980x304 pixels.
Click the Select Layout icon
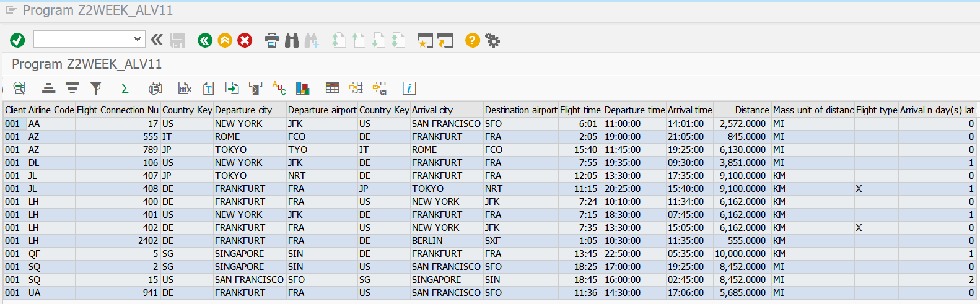(356, 88)
